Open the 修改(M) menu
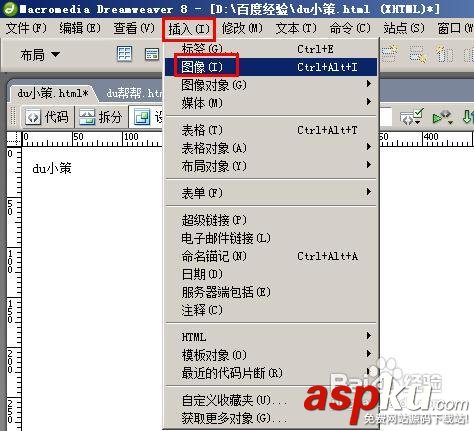 pos(242,28)
